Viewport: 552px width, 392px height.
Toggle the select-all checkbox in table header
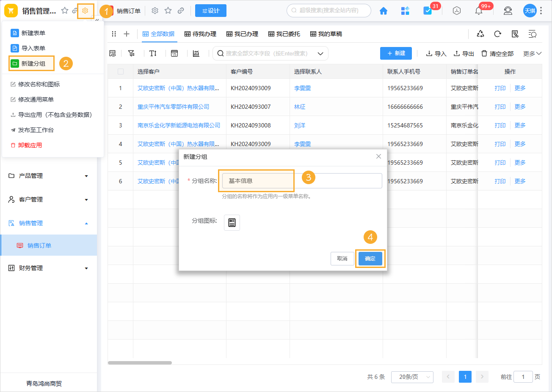click(121, 72)
